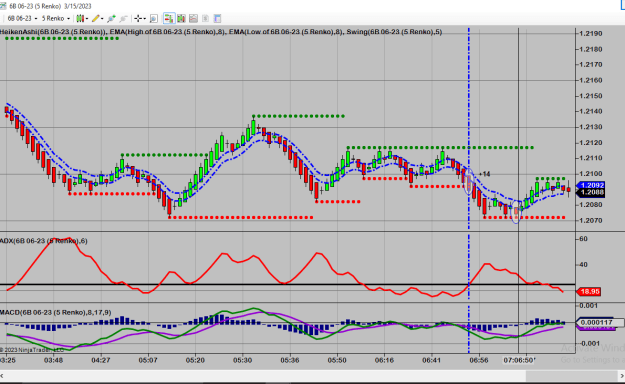Click the horizontal scrollbar left arrow
The image size is (625, 384).
pyautogui.click(x=2, y=376)
